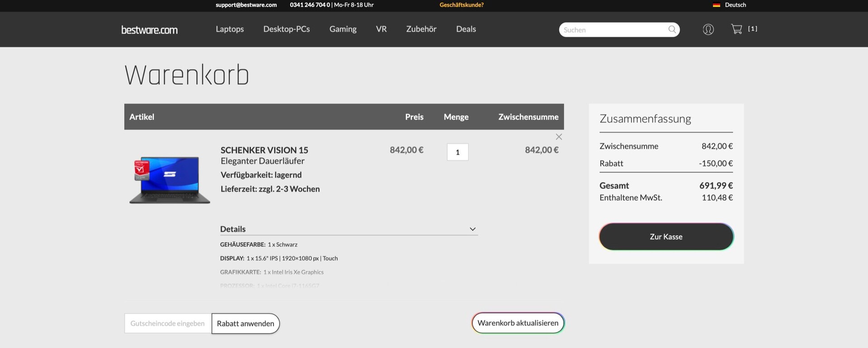The height and width of the screenshot is (348, 868).
Task: View the Deals page
Action: 466,29
